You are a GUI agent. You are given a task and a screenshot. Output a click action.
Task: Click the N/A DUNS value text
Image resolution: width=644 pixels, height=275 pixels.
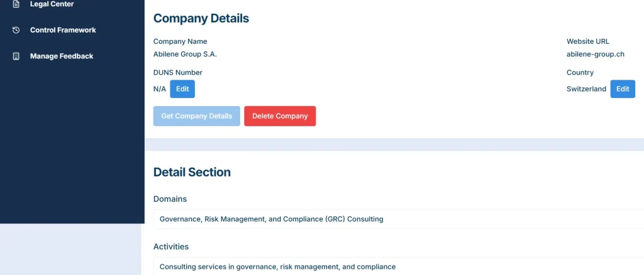160,89
